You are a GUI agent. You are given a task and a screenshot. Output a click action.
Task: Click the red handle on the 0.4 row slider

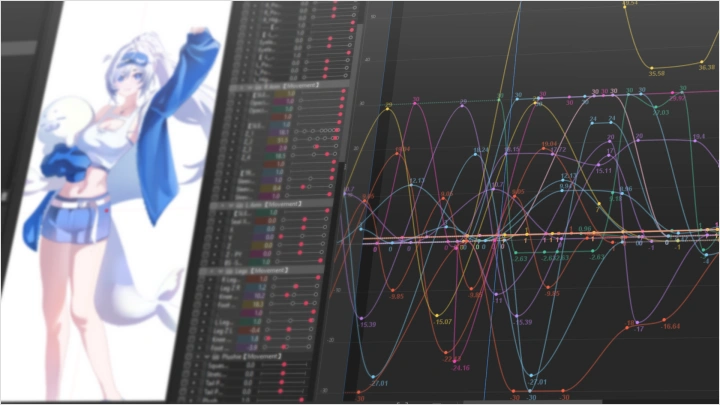point(303,187)
